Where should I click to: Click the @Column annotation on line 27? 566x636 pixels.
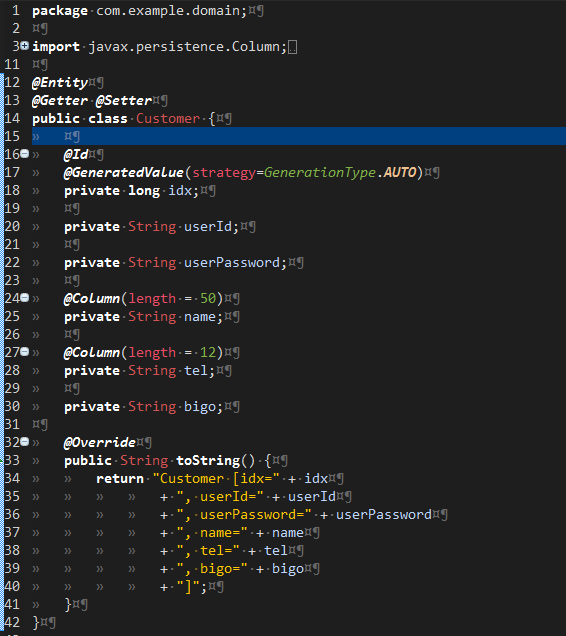92,352
